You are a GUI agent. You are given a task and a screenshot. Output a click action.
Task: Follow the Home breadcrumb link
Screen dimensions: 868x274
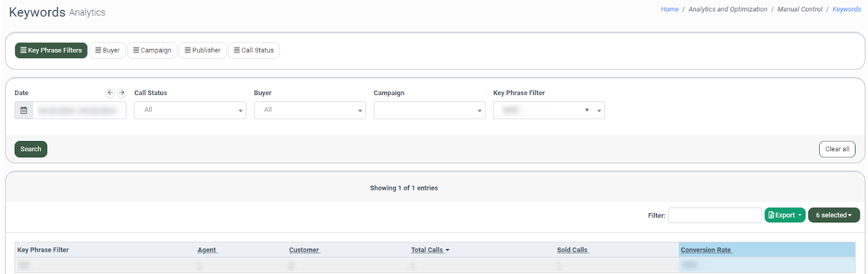[x=669, y=9]
